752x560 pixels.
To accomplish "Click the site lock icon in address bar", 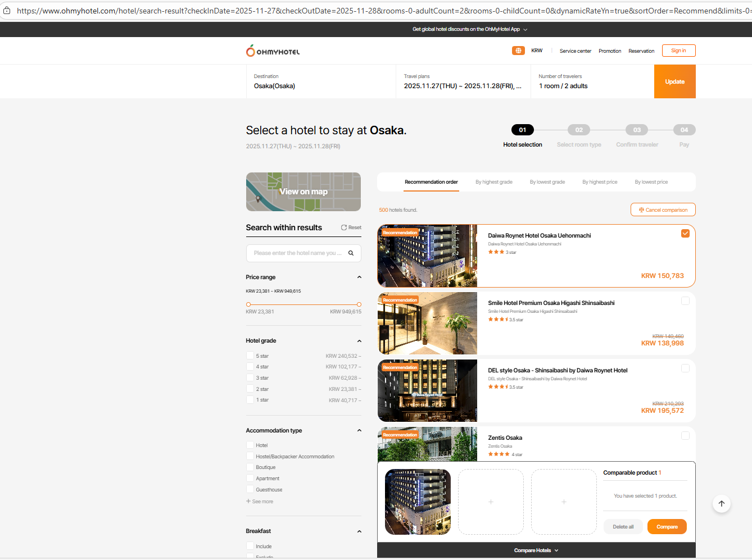I will point(7,10).
